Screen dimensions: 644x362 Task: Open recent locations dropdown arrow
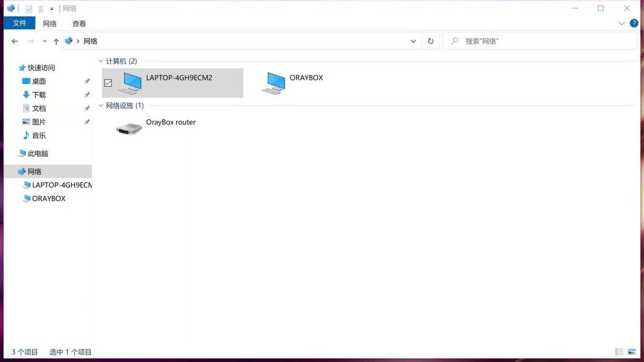click(45, 41)
